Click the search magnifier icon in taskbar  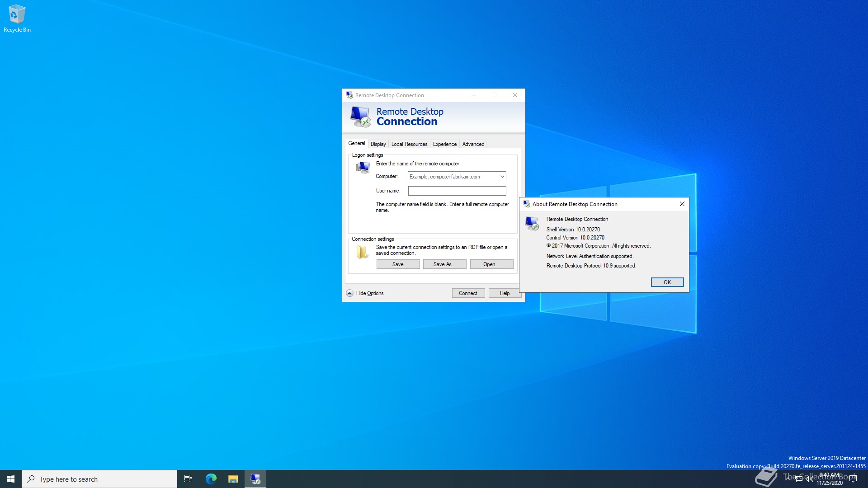(31, 479)
